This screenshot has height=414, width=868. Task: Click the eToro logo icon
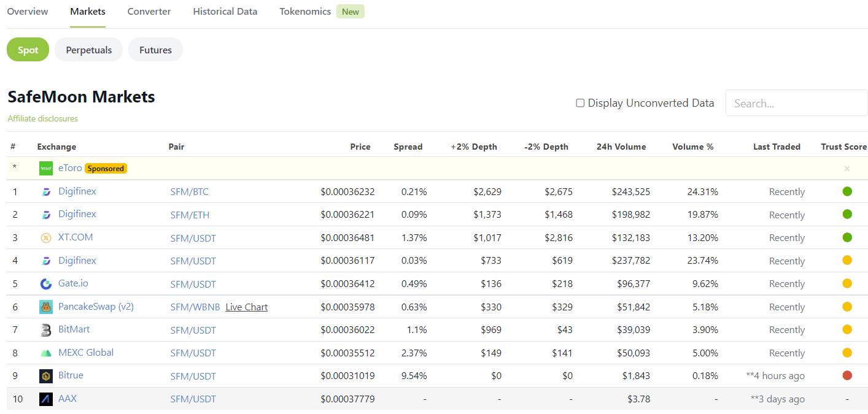coord(46,168)
